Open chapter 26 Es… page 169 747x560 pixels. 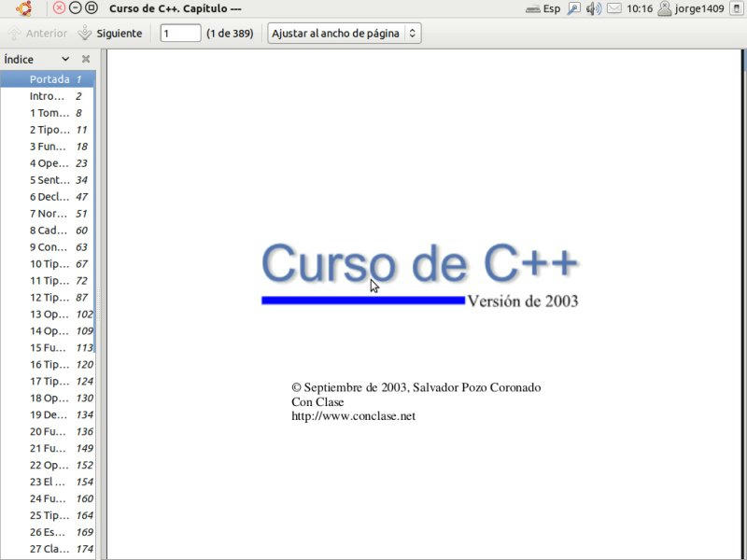pyautogui.click(x=48, y=532)
